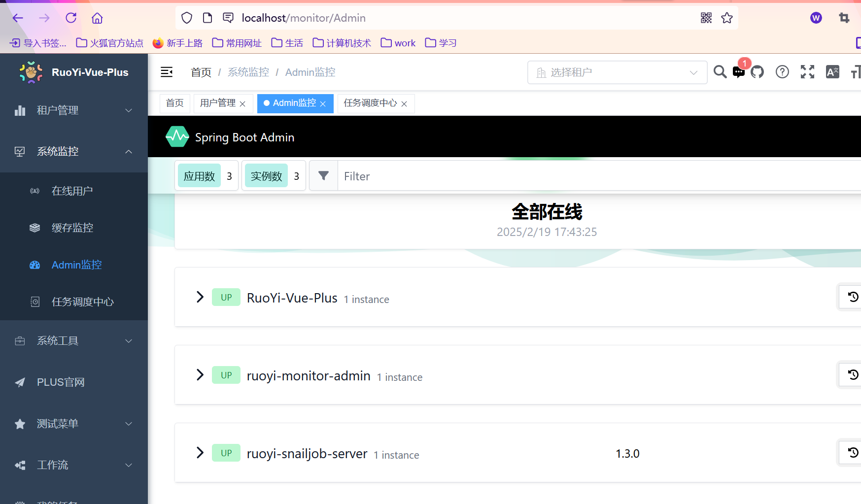Collapse the sidebar using the hamburger icon
This screenshot has height=504, width=861.
point(167,72)
